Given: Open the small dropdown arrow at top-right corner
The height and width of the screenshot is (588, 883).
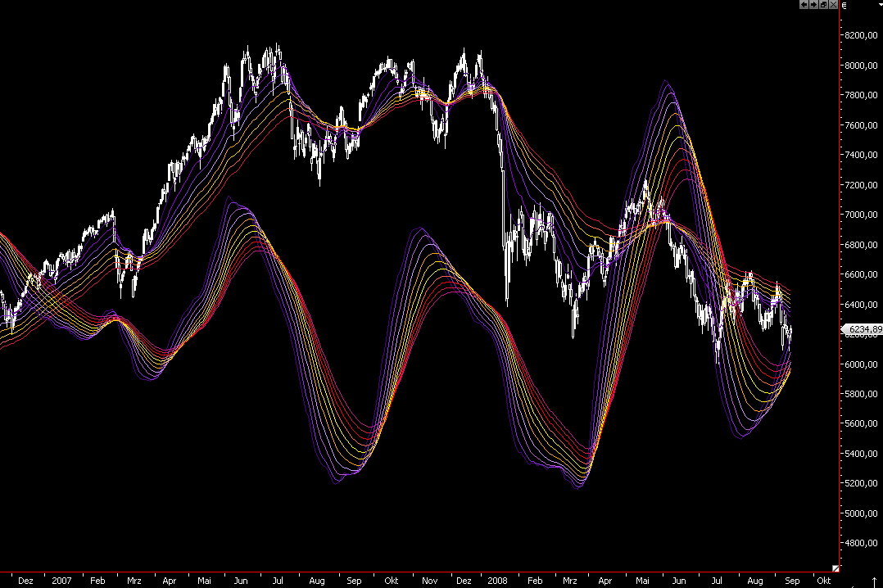Looking at the screenshot, I should 881,5.
